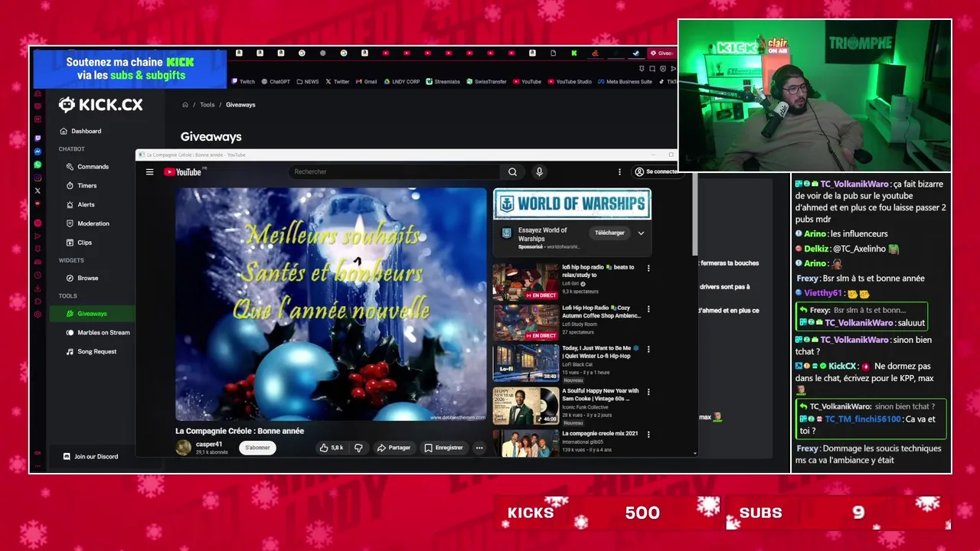Click Télécharger on World of Warships ad
This screenshot has width=980, height=551.
[609, 233]
